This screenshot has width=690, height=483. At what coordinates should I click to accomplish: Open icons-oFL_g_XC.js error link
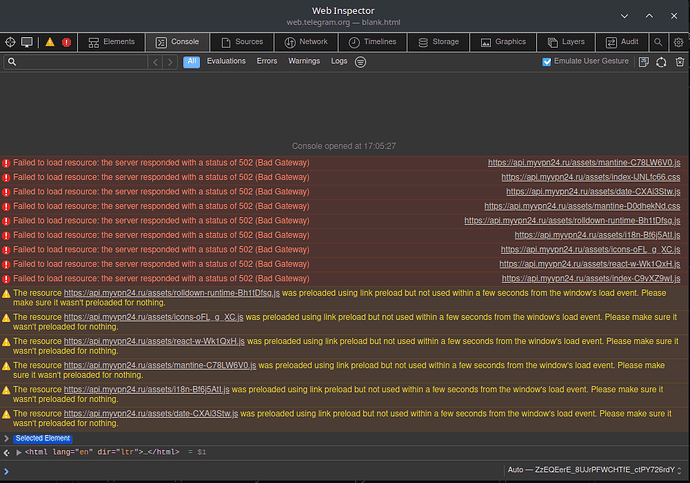click(x=590, y=250)
